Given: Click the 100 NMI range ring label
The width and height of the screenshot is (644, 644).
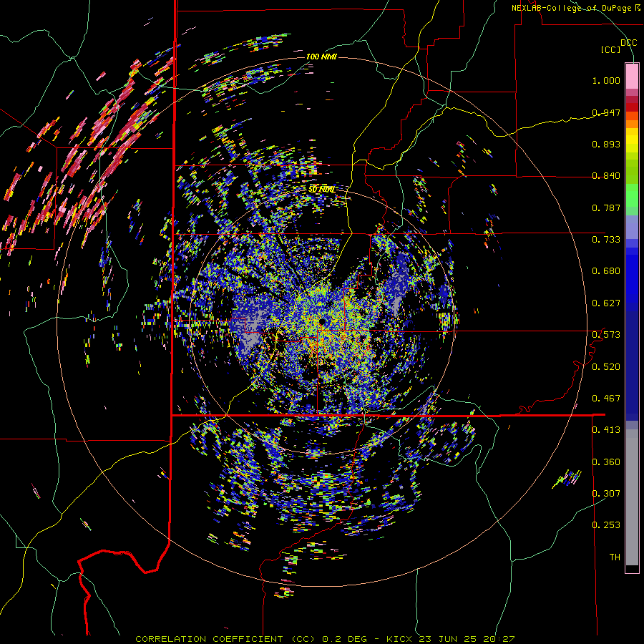Looking at the screenshot, I should coord(321,57).
